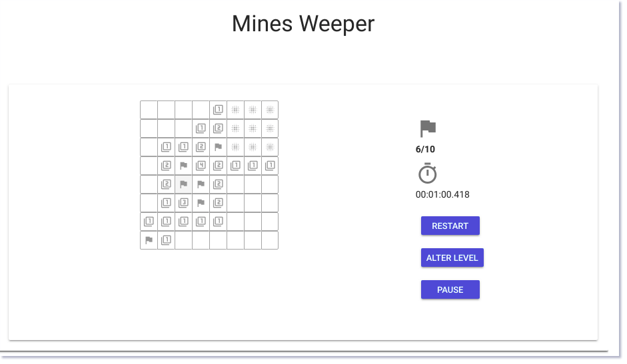Select the flag directly below the 4 cell

click(x=201, y=184)
